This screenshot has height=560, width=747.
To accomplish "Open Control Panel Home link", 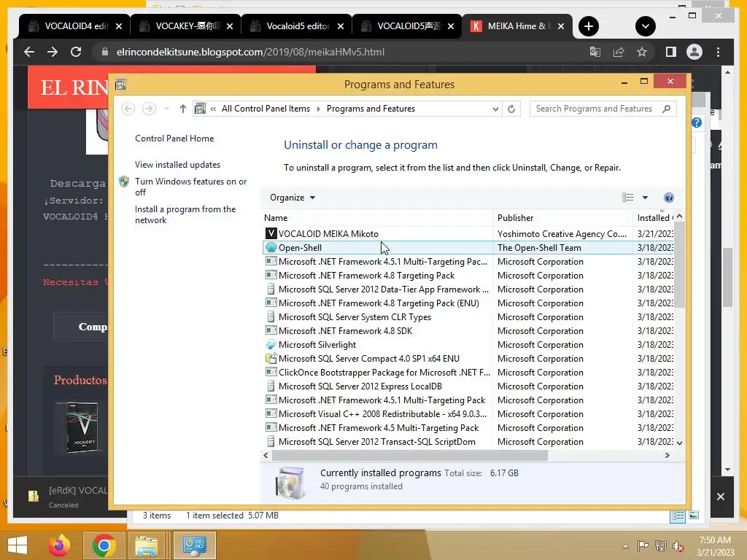I will (174, 138).
